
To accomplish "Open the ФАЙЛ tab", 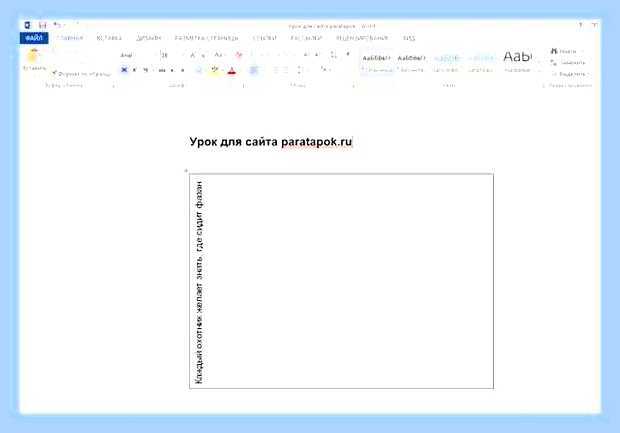I will 34,38.
